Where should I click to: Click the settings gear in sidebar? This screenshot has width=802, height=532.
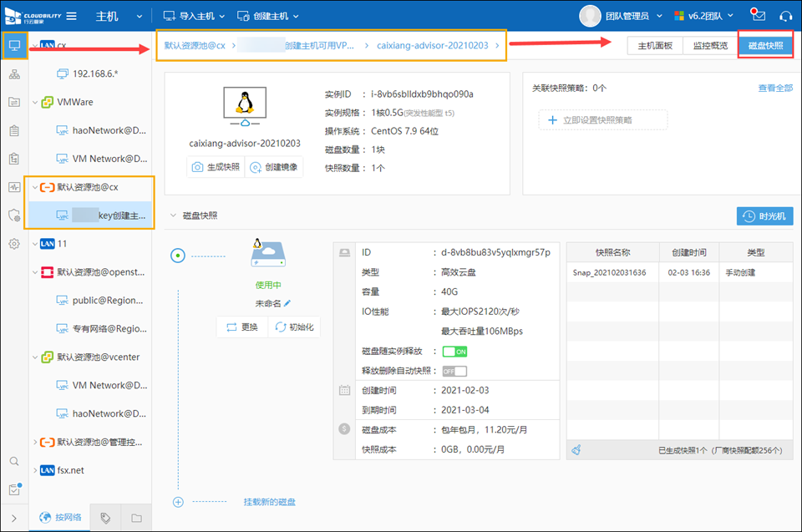pyautogui.click(x=14, y=244)
